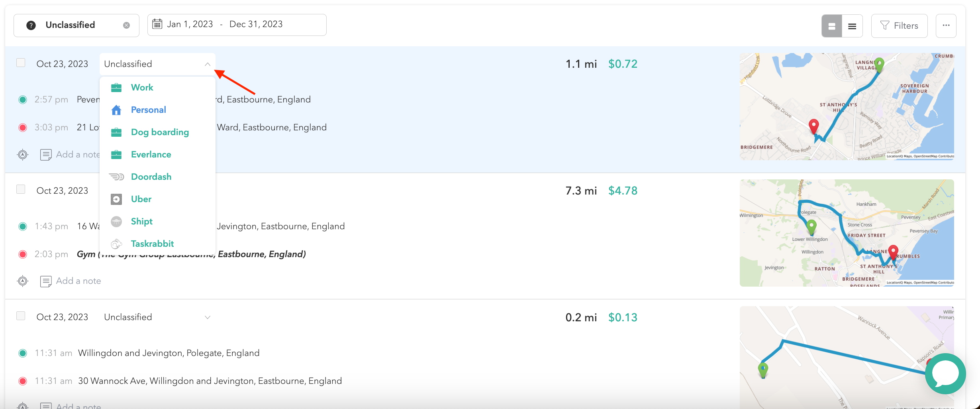This screenshot has width=980, height=409.
Task: Clear the Unclassified filter with the x icon
Action: click(x=126, y=26)
